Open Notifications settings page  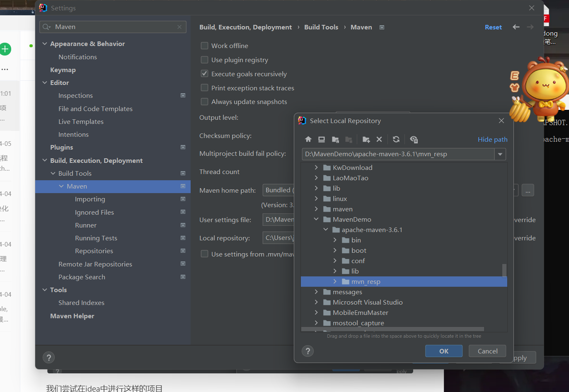tap(77, 57)
